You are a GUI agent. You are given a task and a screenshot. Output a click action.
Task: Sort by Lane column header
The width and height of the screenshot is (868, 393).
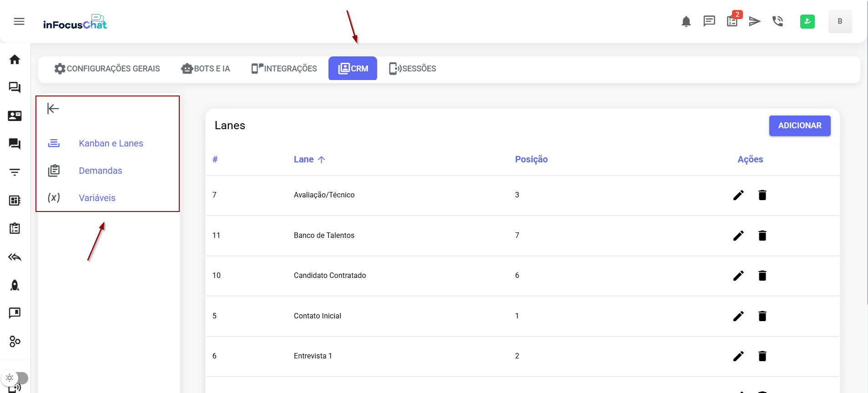click(304, 160)
